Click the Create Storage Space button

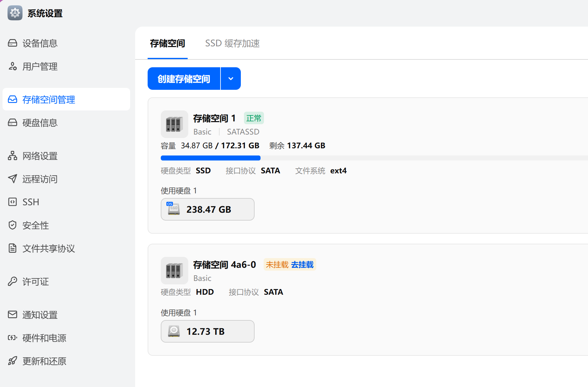pos(184,79)
